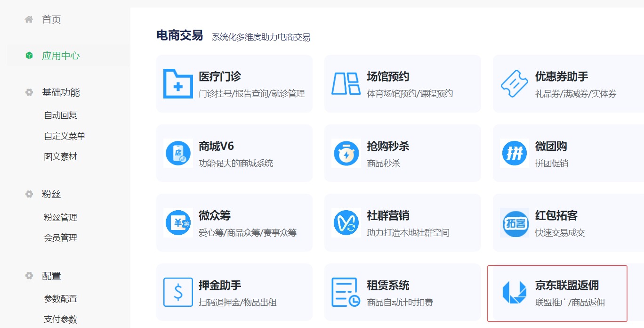
Task: Click the 优惠券助手 ticket icon
Action: [515, 83]
